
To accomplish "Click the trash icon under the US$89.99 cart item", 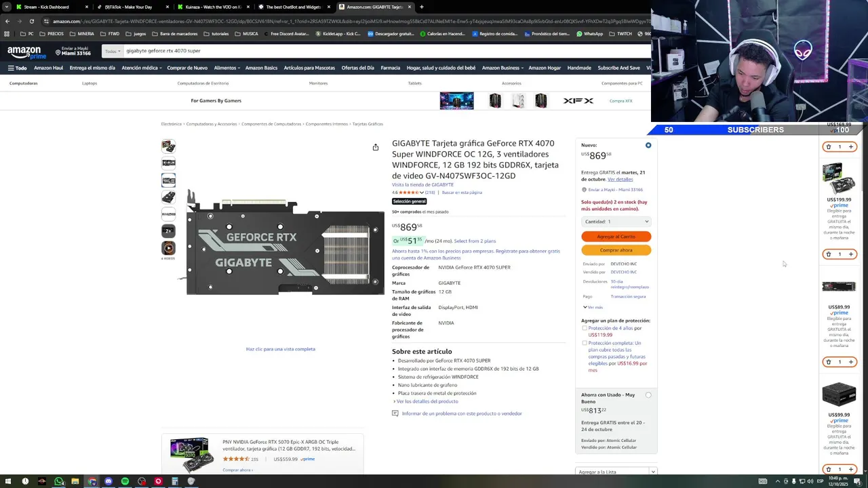I will coord(828,362).
